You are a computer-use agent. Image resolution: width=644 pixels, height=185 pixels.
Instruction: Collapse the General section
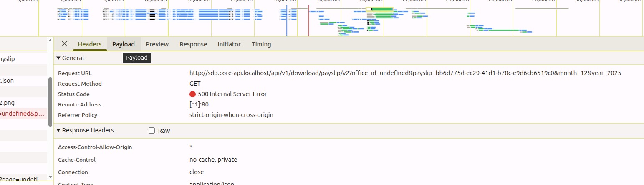pos(70,58)
